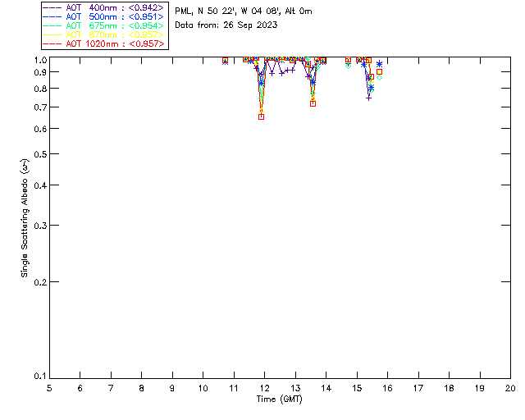The height and width of the screenshot is (420, 525).
Task: Click the purple plus marker near 15.4
Action: tap(368, 98)
